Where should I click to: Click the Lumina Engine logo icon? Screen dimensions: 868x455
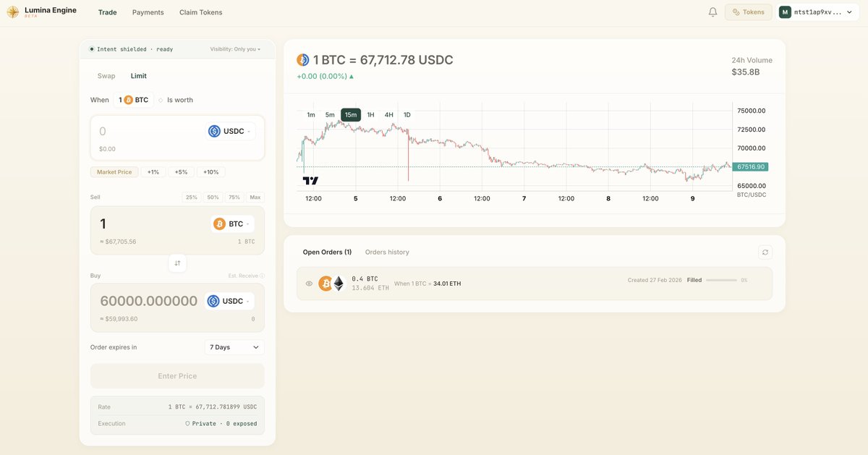click(x=13, y=12)
